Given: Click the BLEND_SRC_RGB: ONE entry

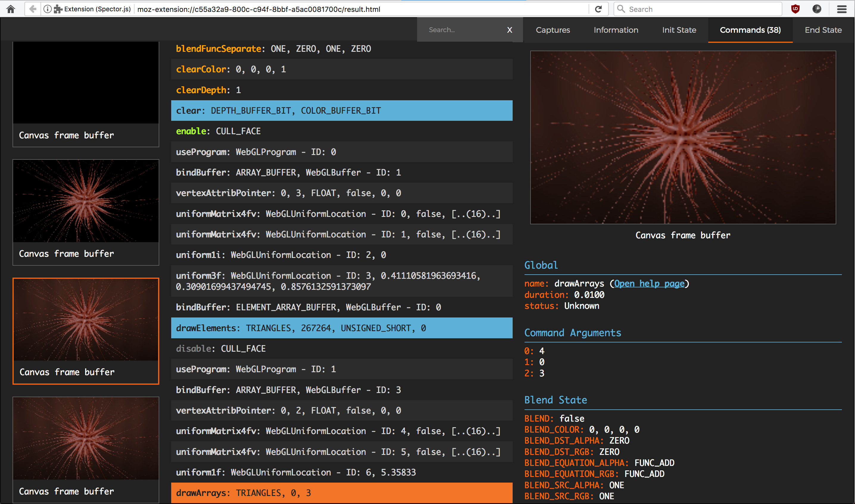Looking at the screenshot, I should [x=569, y=496].
